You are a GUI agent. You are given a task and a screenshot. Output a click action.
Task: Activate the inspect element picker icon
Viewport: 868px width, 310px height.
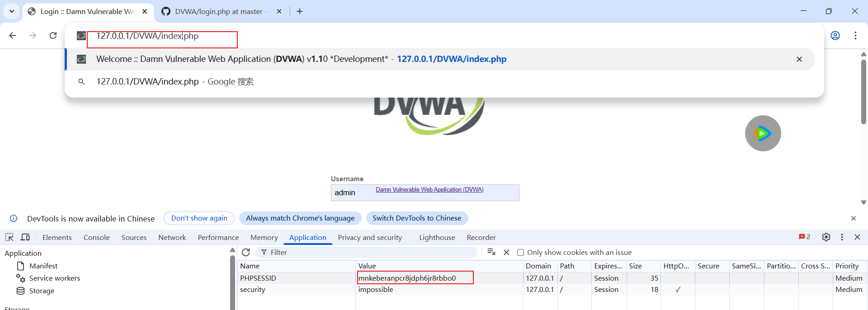click(9, 237)
